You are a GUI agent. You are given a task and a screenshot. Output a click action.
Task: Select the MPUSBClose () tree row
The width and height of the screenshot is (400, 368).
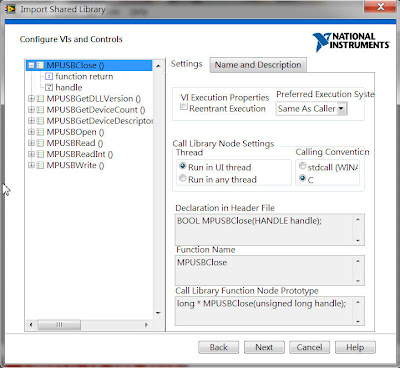click(x=89, y=65)
